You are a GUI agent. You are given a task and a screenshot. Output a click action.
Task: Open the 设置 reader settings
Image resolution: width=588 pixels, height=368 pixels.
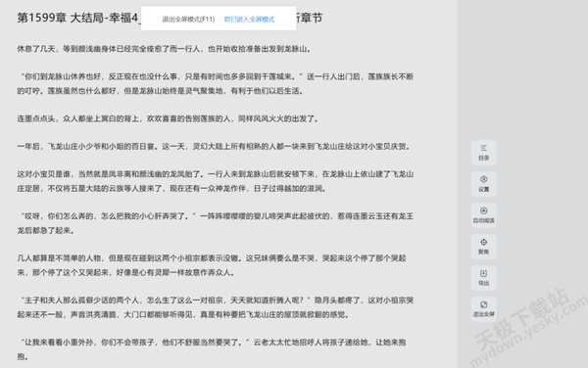pos(483,184)
